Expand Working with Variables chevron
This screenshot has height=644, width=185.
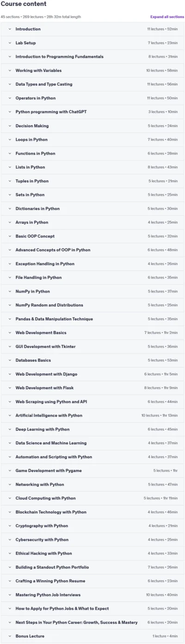pos(9,71)
